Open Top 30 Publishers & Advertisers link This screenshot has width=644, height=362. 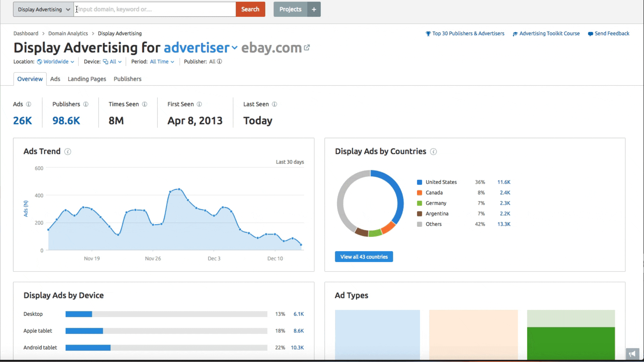coord(468,34)
